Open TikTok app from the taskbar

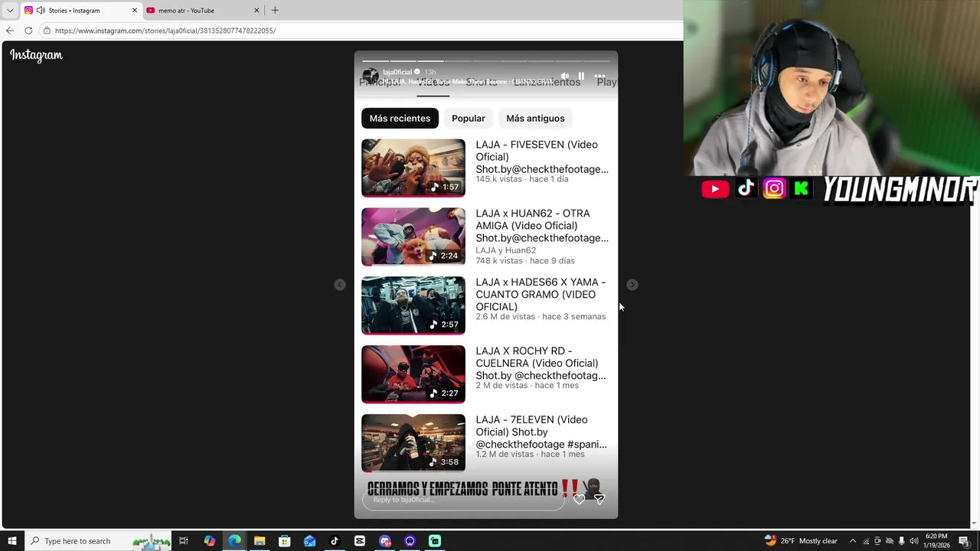pyautogui.click(x=335, y=541)
